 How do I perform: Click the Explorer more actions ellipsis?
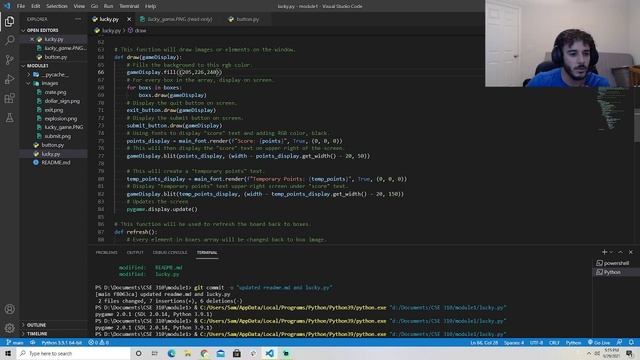point(78,19)
